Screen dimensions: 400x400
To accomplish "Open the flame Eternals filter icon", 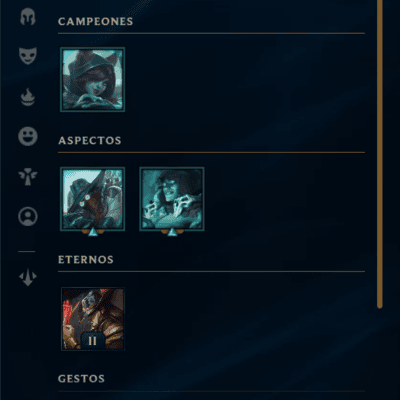I will click(28, 97).
